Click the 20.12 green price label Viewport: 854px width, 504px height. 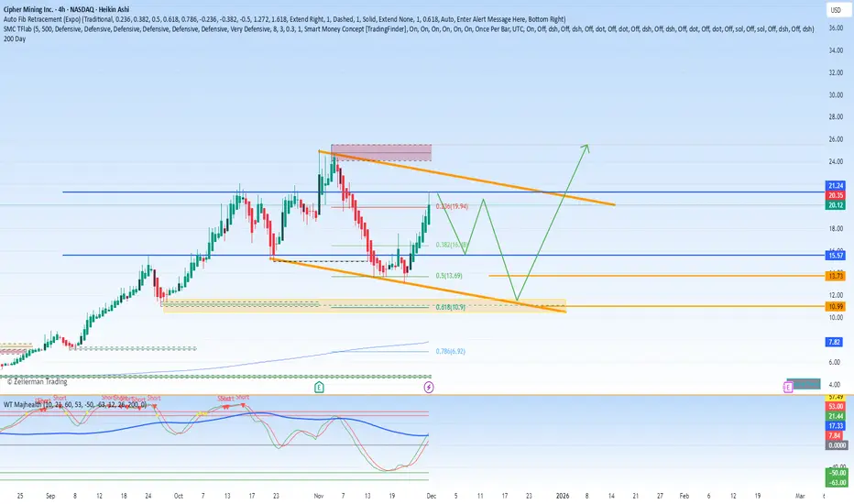pyautogui.click(x=836, y=205)
